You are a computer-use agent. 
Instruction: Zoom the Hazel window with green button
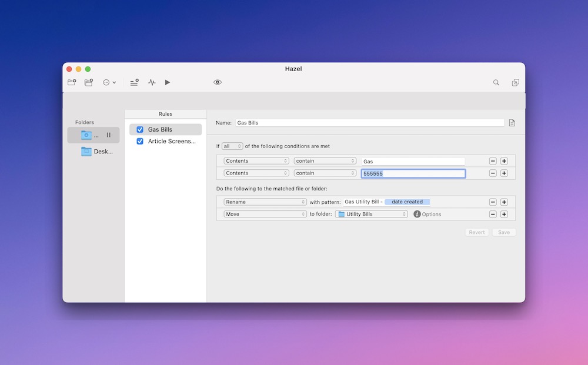pos(88,69)
